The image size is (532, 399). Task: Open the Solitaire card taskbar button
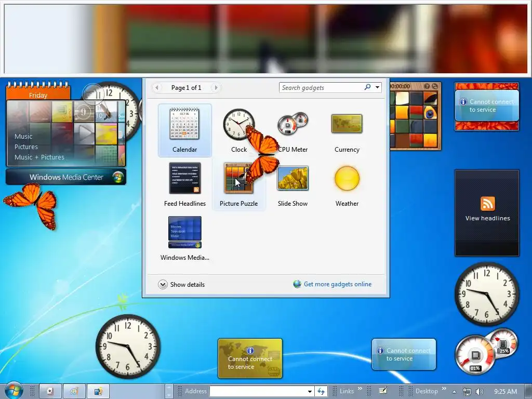tap(50, 391)
